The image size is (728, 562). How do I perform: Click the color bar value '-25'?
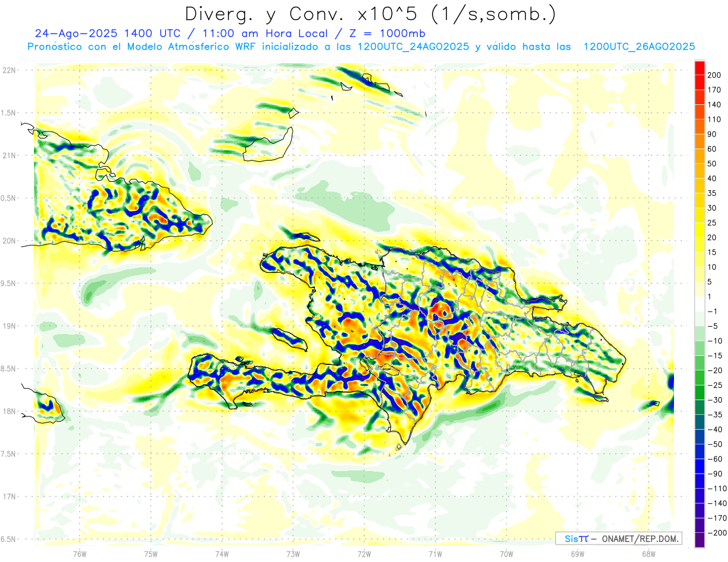pos(714,385)
